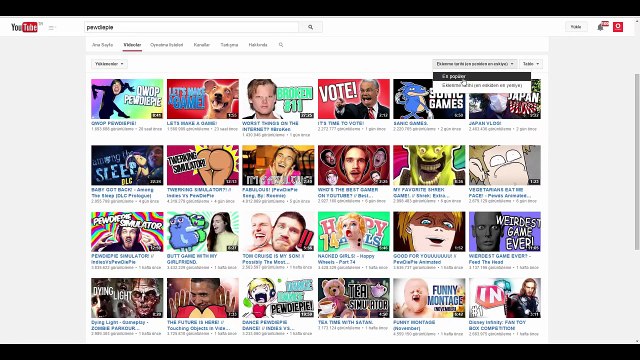
Task: Open GOOD FOR YOUUUUUUU! title link
Action: pyautogui.click(x=425, y=259)
